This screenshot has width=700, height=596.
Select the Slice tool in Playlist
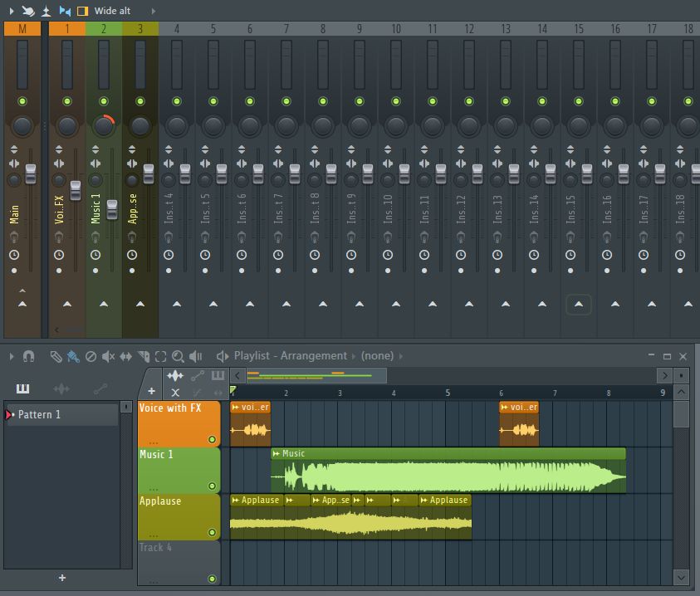click(x=144, y=356)
